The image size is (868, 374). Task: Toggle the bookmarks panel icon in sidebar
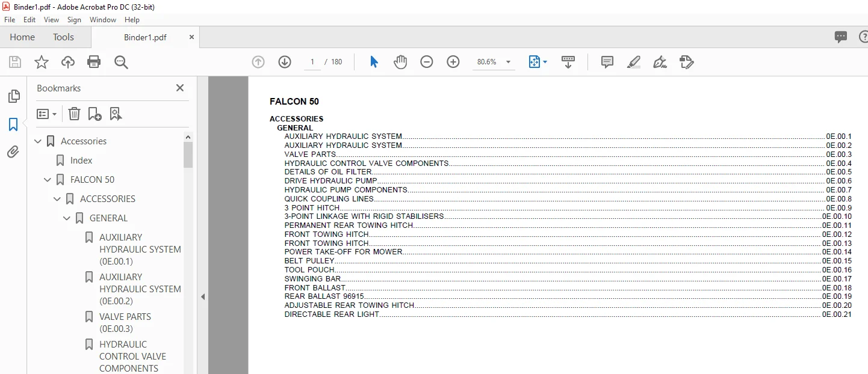(x=13, y=124)
